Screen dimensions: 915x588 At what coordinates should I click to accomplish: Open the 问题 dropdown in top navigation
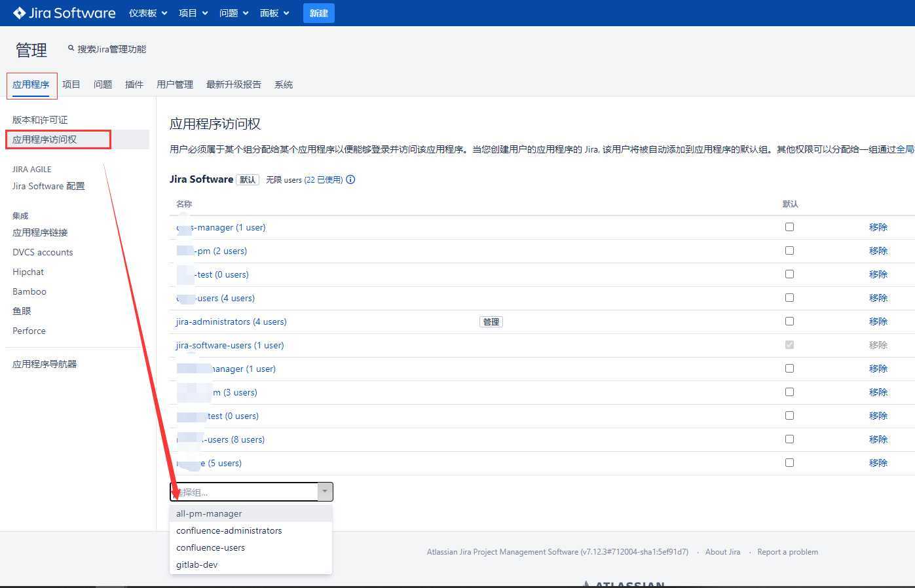coord(234,13)
